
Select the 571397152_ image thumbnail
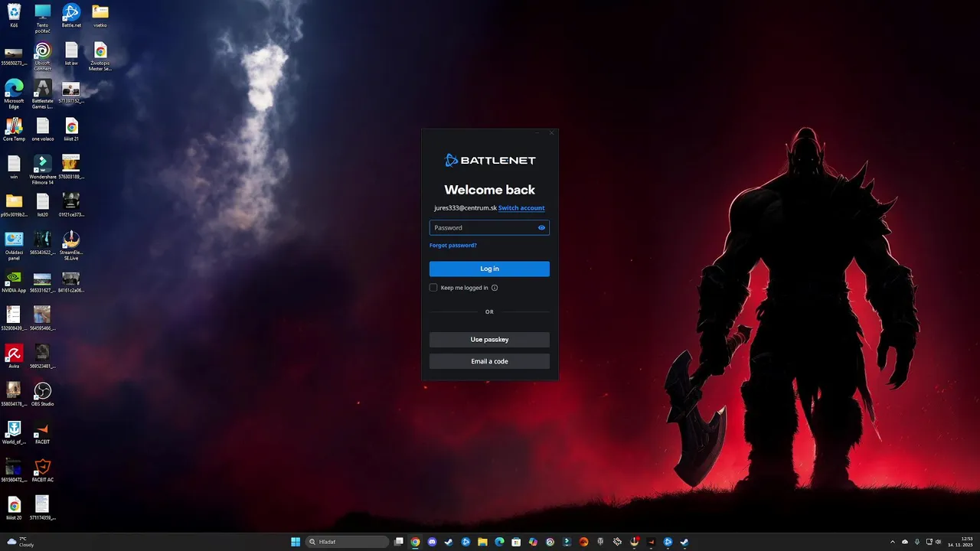coord(71,91)
